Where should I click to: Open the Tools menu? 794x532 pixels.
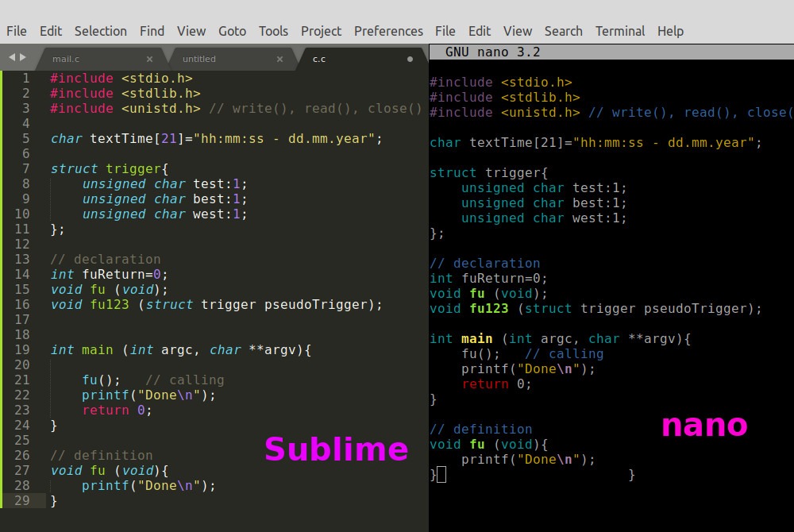(273, 32)
